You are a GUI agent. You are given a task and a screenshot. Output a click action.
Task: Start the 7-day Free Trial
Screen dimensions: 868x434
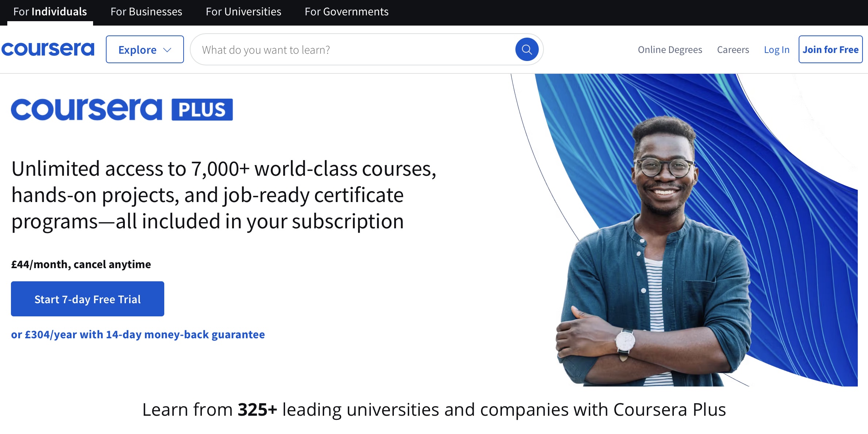[88, 299]
